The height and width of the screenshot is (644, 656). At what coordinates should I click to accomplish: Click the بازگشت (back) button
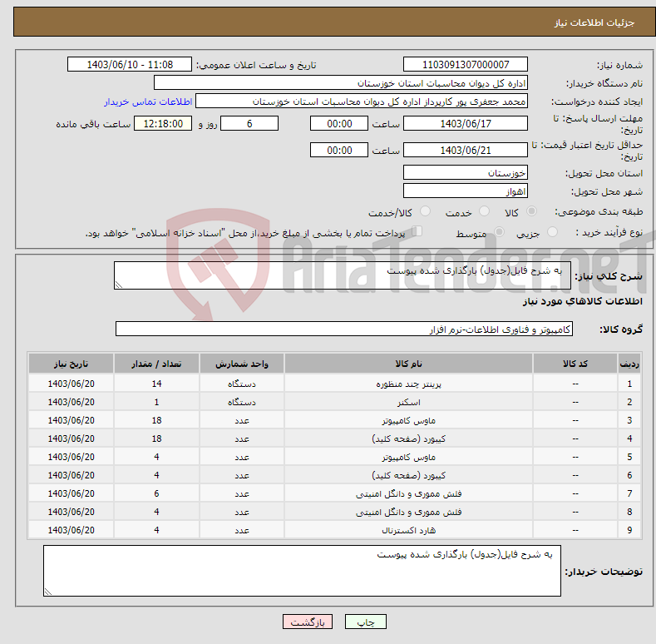coord(308,622)
